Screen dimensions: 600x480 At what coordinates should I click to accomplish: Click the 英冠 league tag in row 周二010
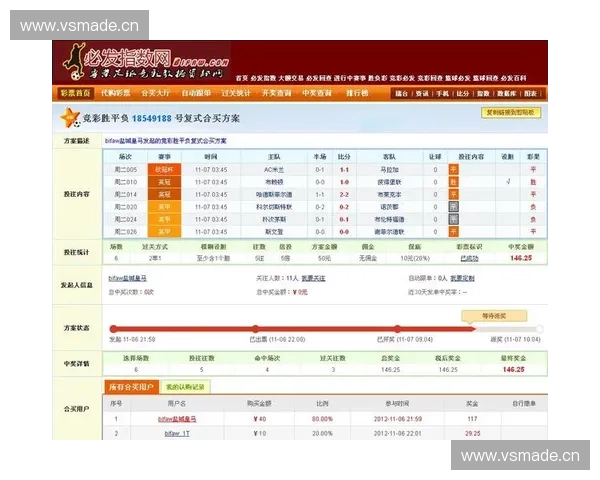(x=165, y=182)
